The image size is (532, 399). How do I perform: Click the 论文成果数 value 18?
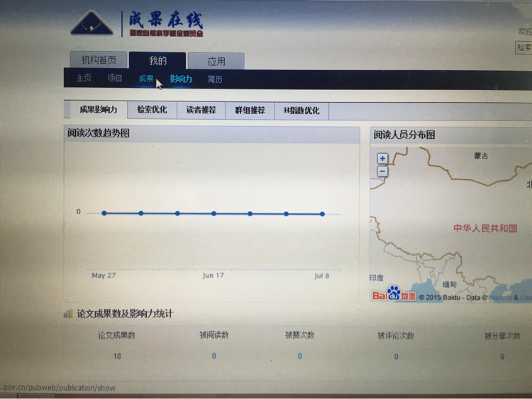[x=117, y=356]
